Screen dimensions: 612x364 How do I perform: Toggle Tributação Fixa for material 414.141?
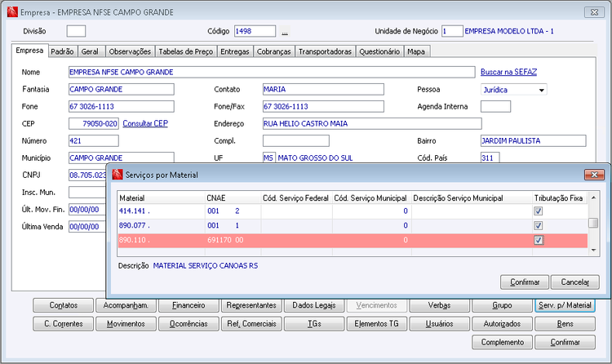[x=538, y=211]
